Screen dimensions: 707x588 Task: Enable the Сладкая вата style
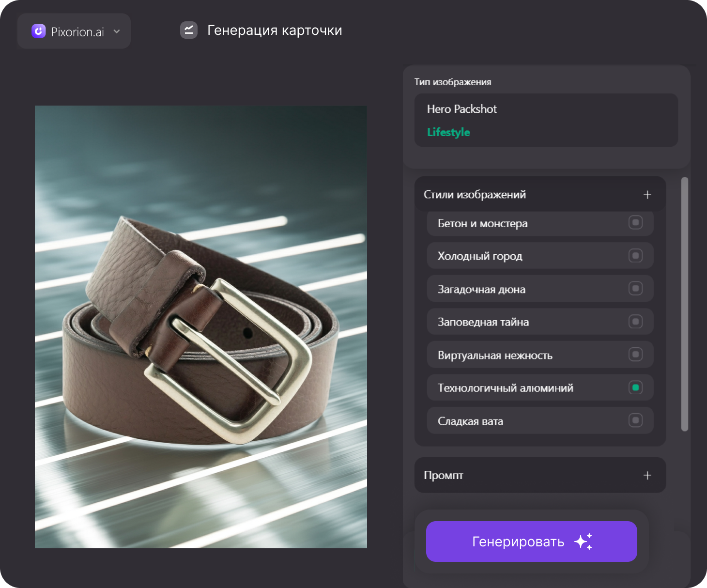(x=635, y=420)
